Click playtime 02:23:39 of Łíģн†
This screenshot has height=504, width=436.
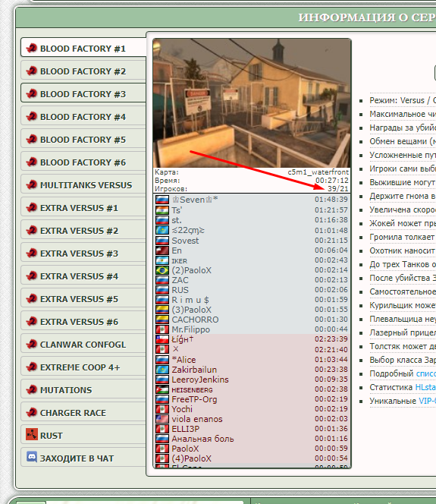(x=331, y=339)
